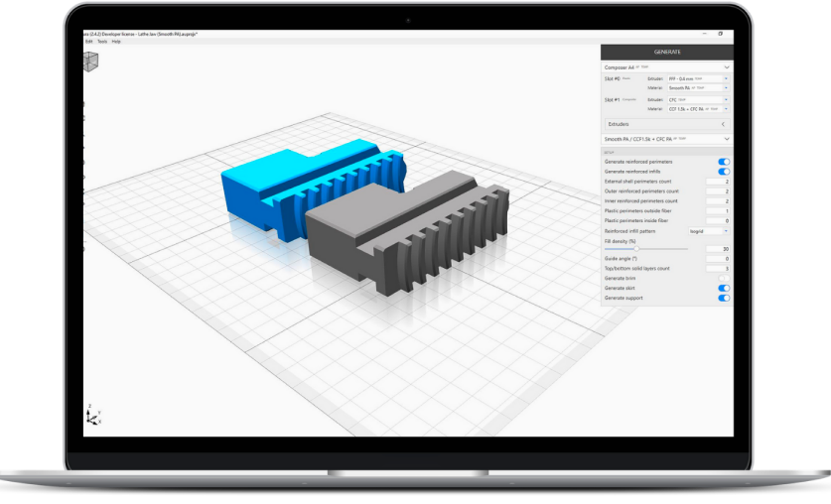Click the 'Fill density (%)' label
The image size is (831, 504).
[621, 241]
